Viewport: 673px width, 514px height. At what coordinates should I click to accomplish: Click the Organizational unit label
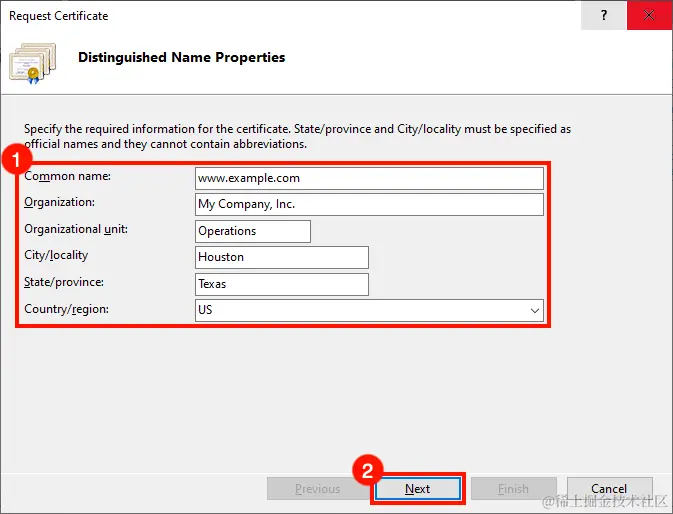(76, 229)
